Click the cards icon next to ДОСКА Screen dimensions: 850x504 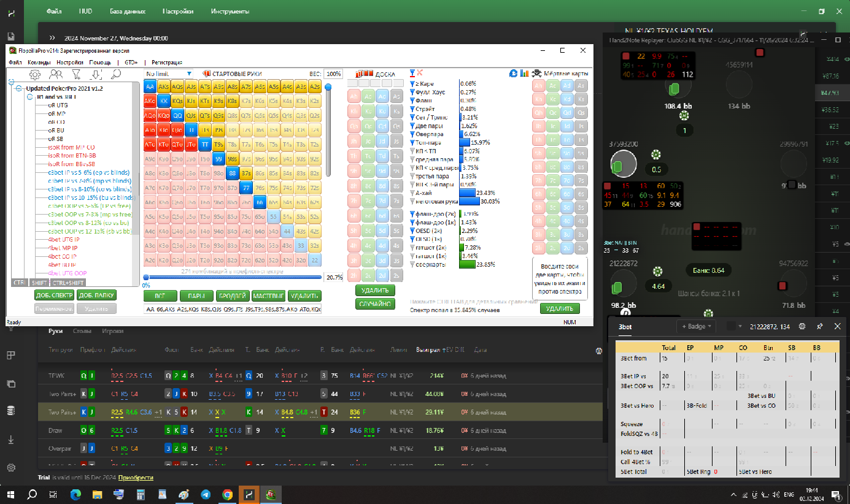point(364,74)
